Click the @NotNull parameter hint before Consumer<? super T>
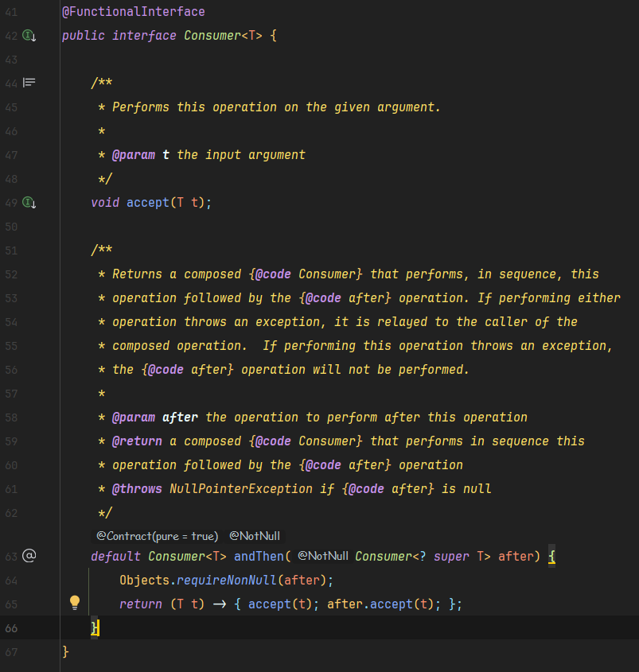This screenshot has width=639, height=672. coord(323,556)
